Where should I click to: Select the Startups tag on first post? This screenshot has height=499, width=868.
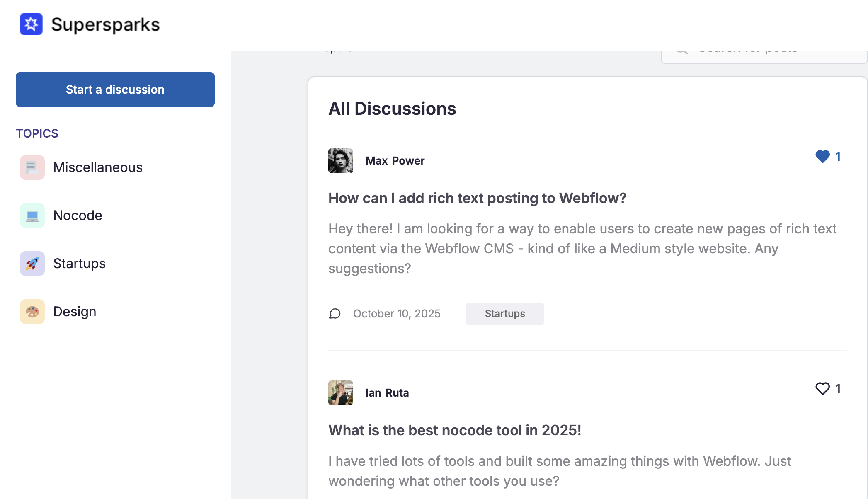[x=504, y=314]
